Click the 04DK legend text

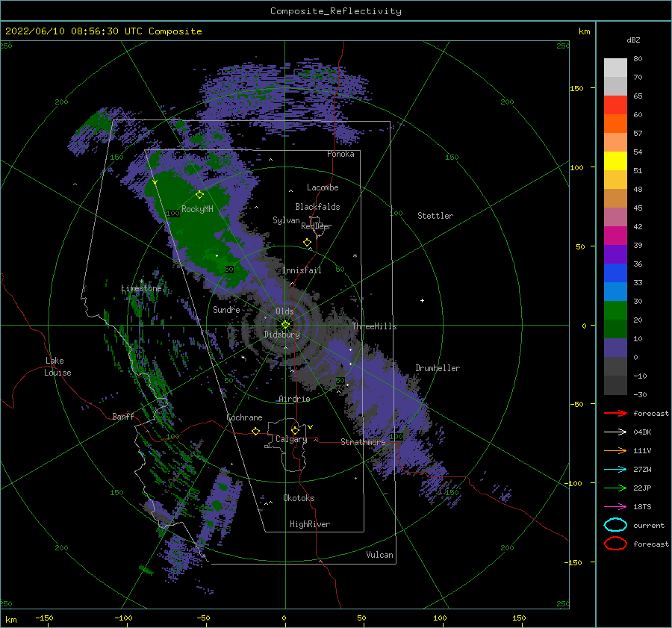[642, 432]
